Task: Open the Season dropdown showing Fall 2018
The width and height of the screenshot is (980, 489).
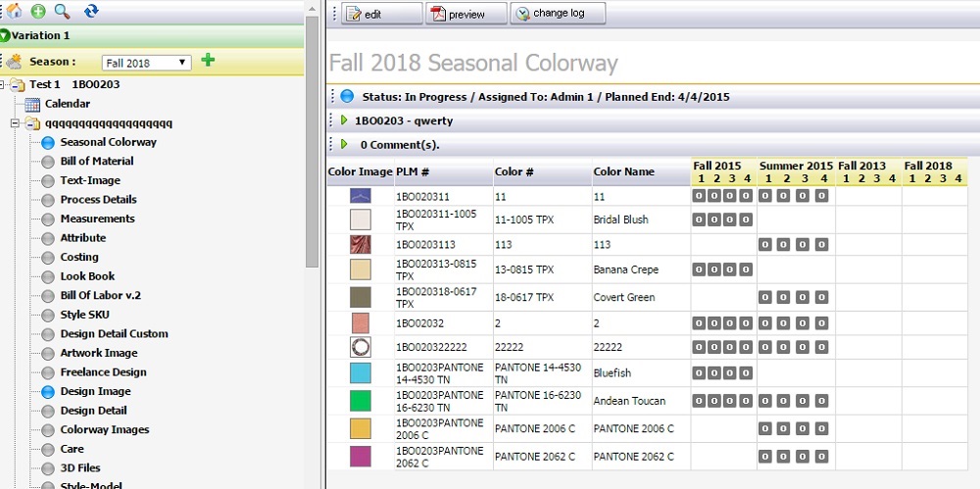Action: pos(147,63)
